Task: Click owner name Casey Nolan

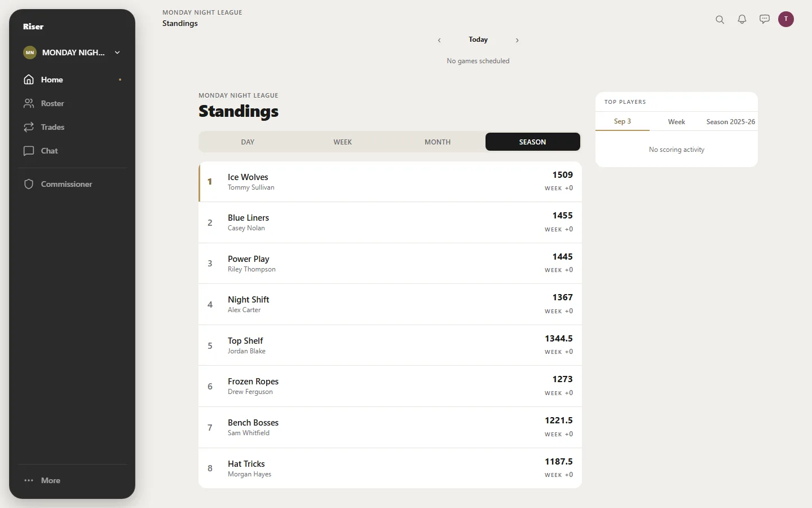Action: [246, 228]
